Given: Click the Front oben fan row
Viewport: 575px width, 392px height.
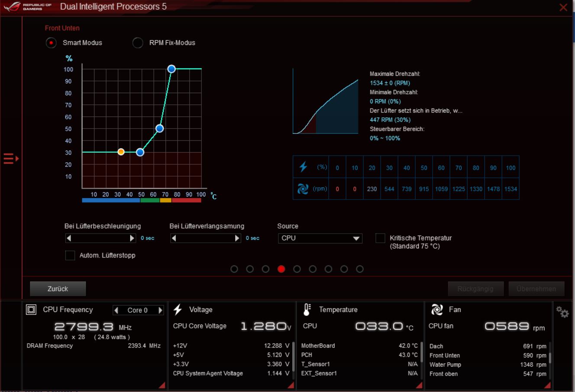Looking at the screenshot, I should [488, 374].
